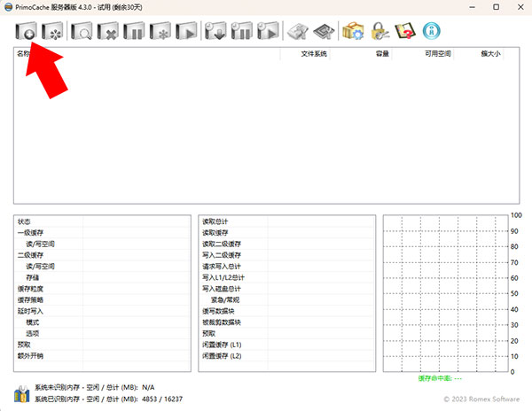Click the 闲置缓存 (L2) row
Screen dimensions: 532x411
[x=287, y=356]
